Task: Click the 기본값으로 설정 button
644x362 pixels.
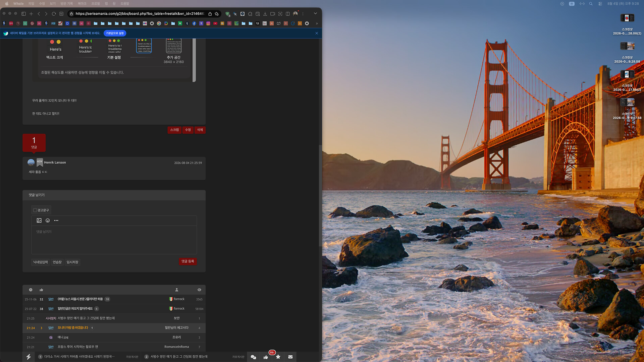Action: tap(115, 33)
